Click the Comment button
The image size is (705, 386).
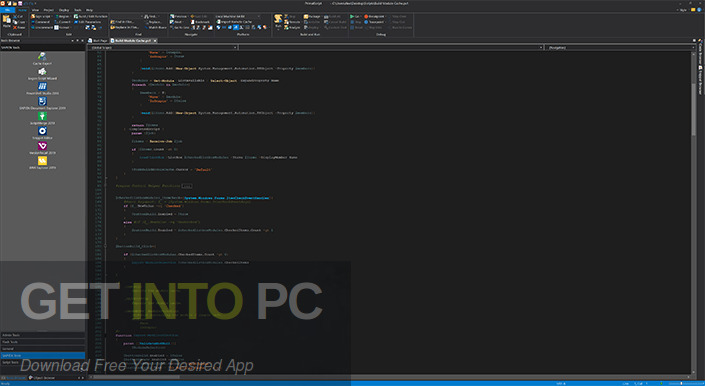pos(41,22)
